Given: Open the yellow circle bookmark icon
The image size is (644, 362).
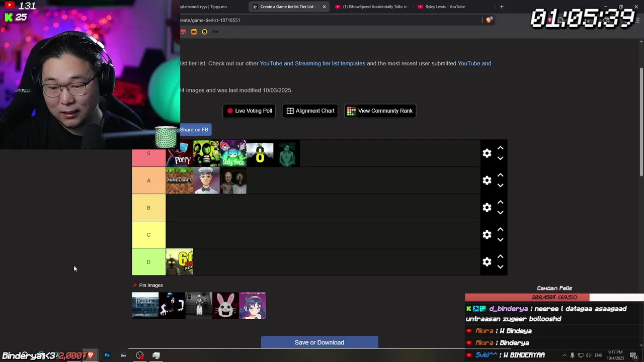Looking at the screenshot, I should [x=204, y=32].
